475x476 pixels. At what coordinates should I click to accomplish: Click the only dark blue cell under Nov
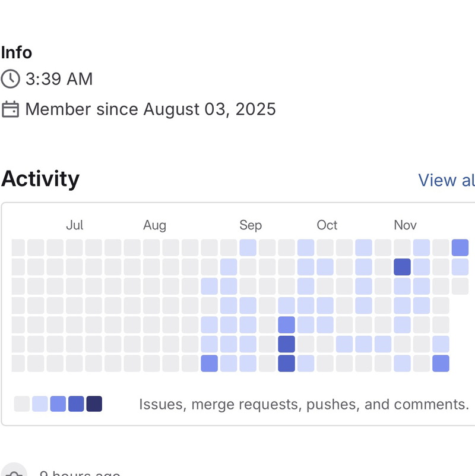402,267
